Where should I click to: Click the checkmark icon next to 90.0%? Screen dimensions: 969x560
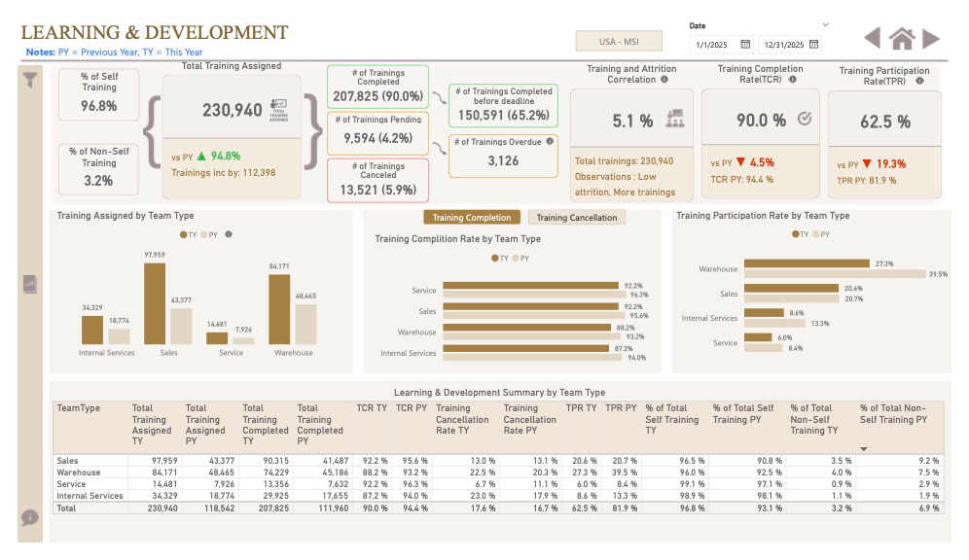coord(807,117)
